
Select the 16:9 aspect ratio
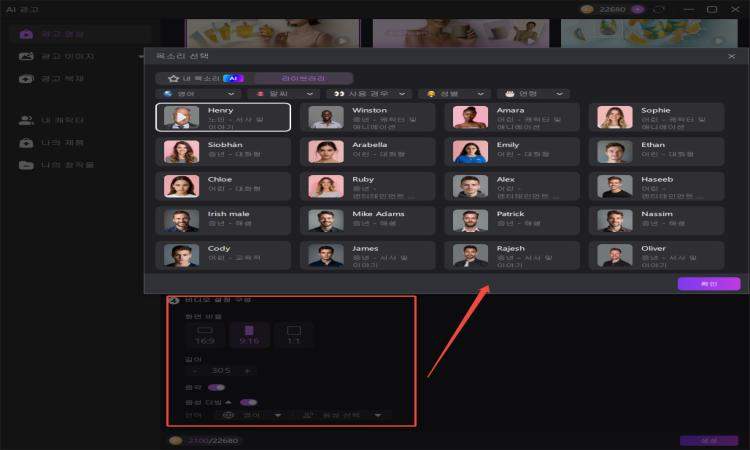tap(205, 335)
